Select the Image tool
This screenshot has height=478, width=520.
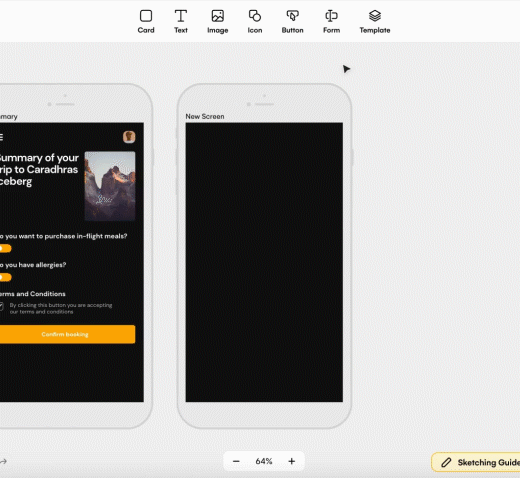218,21
